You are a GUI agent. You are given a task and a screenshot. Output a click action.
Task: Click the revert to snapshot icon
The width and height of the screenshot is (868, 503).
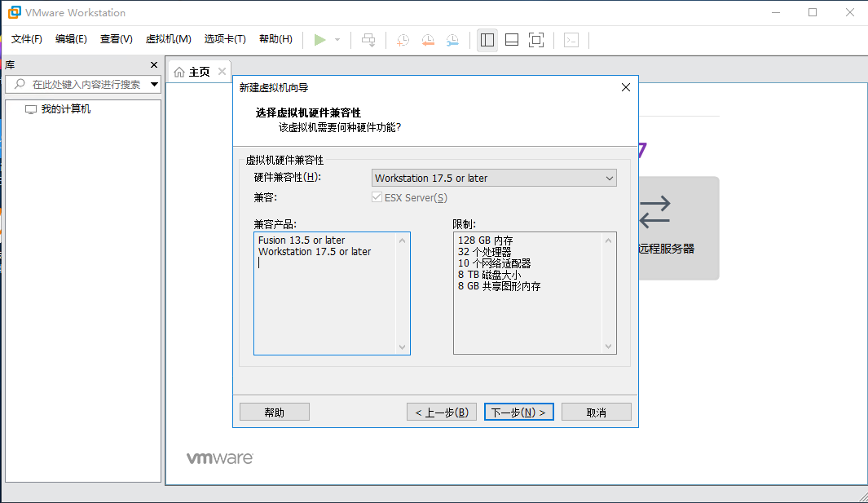tap(428, 40)
